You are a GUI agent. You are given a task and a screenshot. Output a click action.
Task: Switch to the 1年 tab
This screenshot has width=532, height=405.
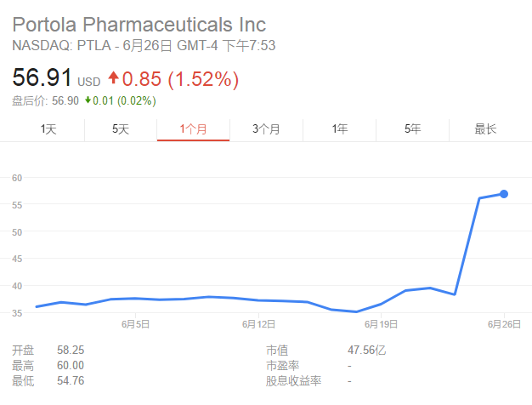point(339,128)
